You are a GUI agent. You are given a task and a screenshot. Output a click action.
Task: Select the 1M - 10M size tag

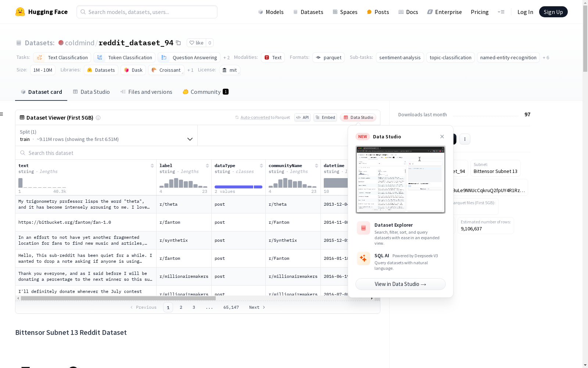[43, 70]
